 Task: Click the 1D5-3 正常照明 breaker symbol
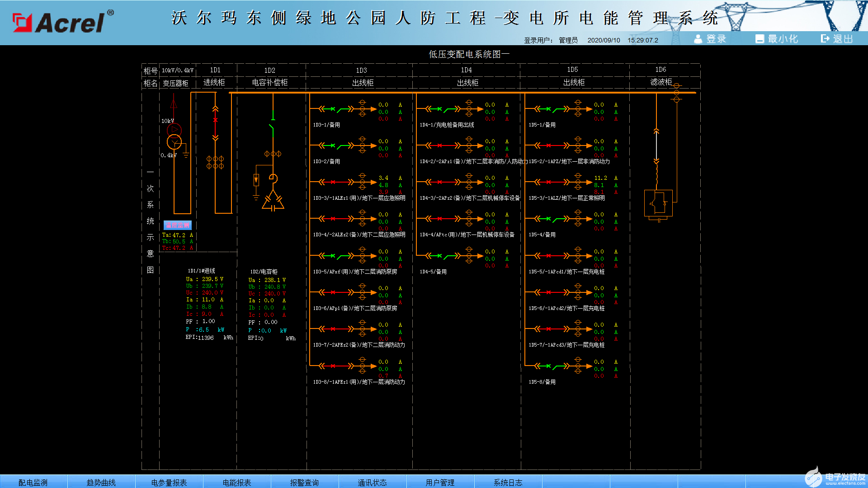pyautogui.click(x=550, y=182)
